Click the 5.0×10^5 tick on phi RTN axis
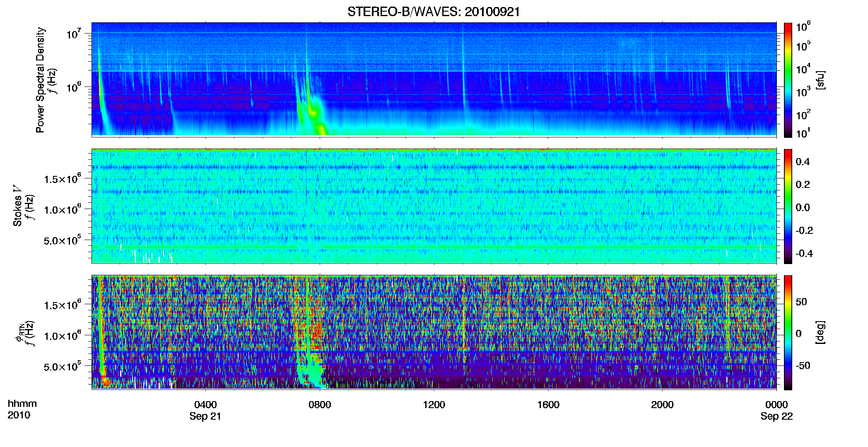868x447 pixels. click(63, 366)
